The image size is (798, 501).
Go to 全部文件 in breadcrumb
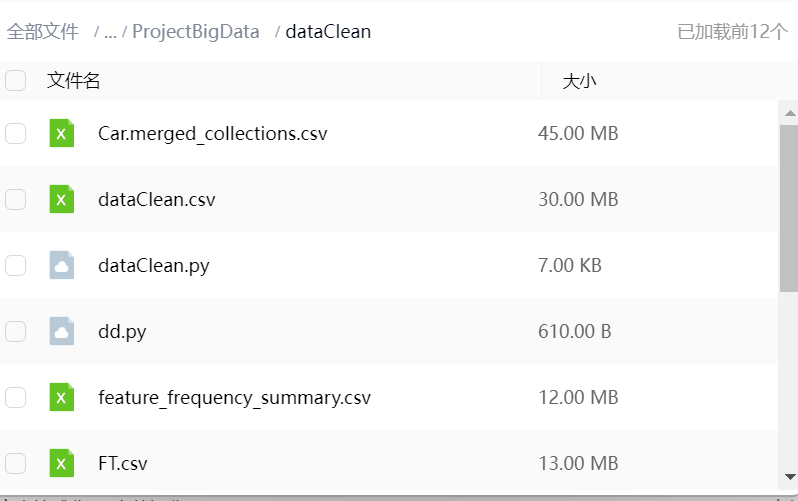[x=43, y=32]
